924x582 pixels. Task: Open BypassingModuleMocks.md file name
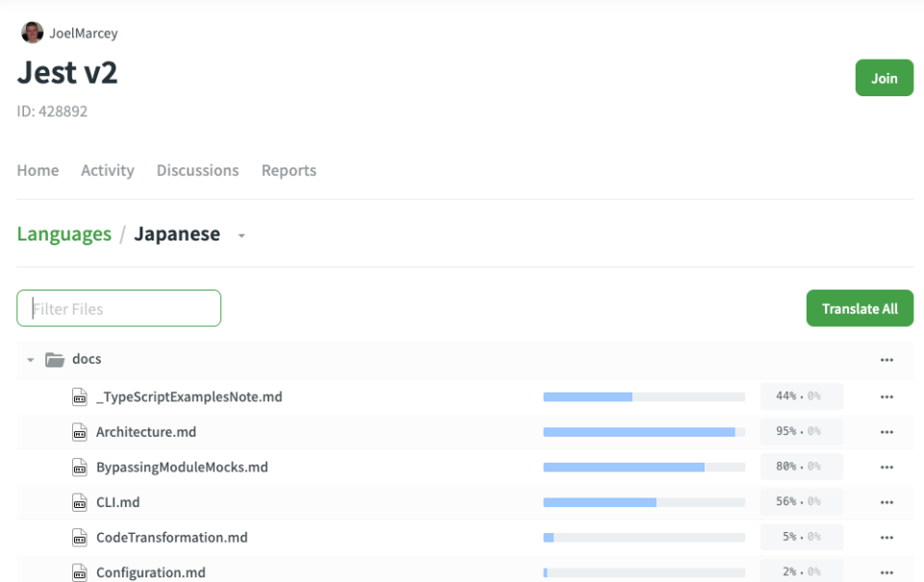click(x=182, y=468)
